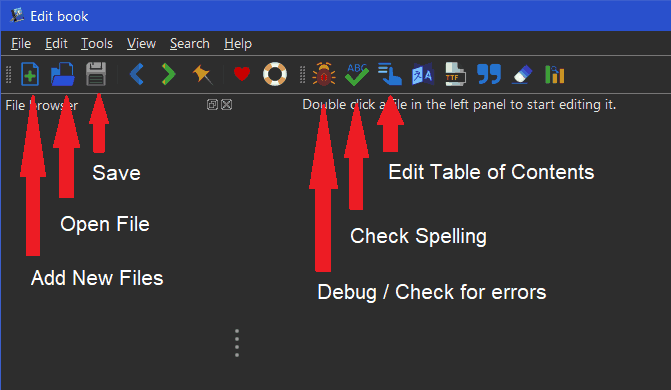Create a checkpoint with the pin icon
Viewport: 671px width, 390px height.
(202, 74)
